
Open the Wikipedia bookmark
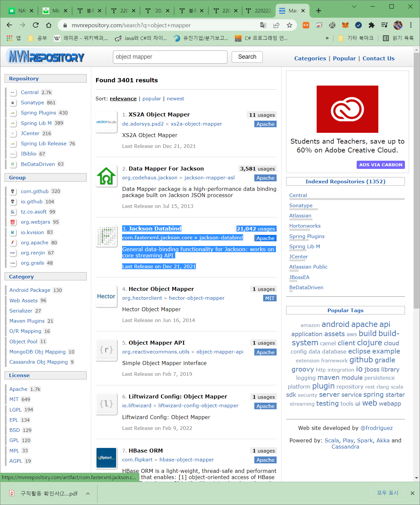click(80, 38)
